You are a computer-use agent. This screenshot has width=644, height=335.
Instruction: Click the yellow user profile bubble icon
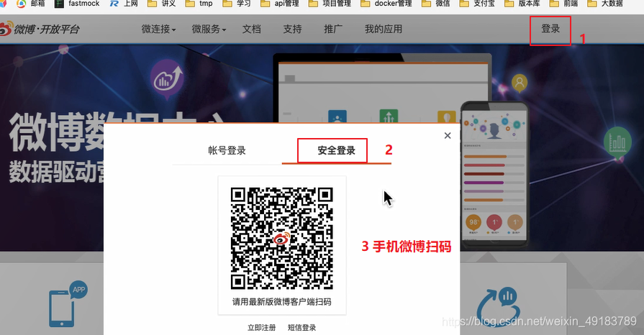pyautogui.click(x=519, y=83)
